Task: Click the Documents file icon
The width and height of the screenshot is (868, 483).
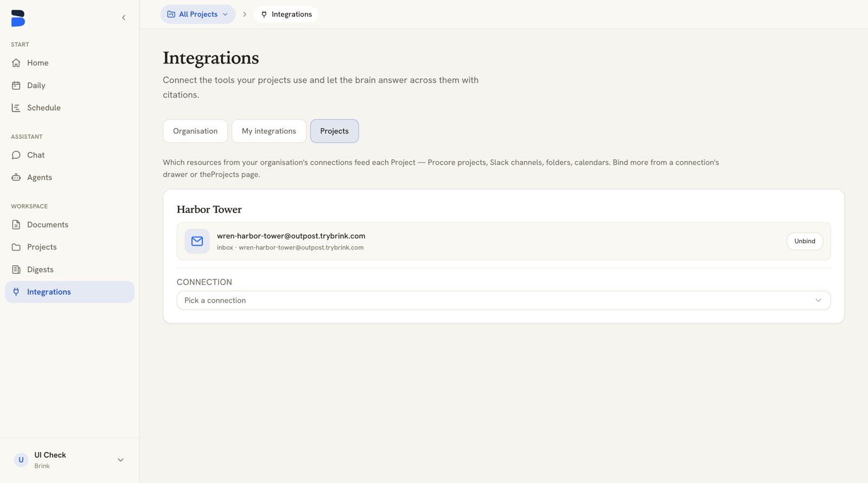Action: click(16, 225)
